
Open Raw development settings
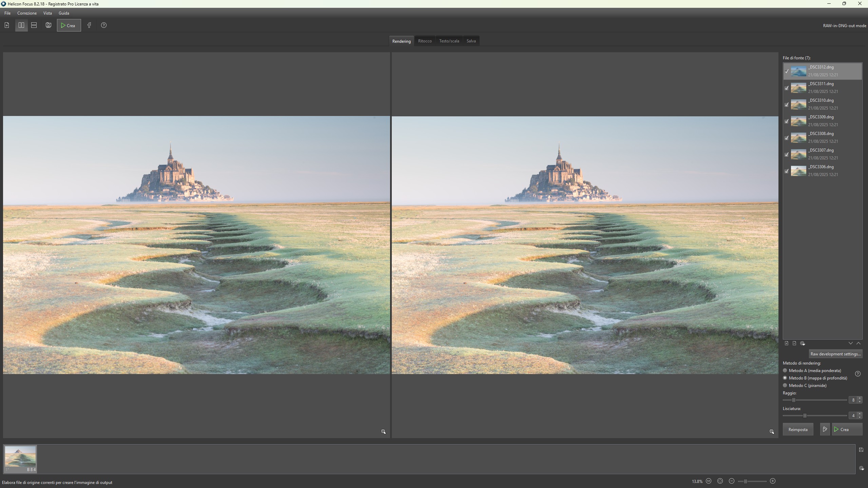pyautogui.click(x=835, y=354)
